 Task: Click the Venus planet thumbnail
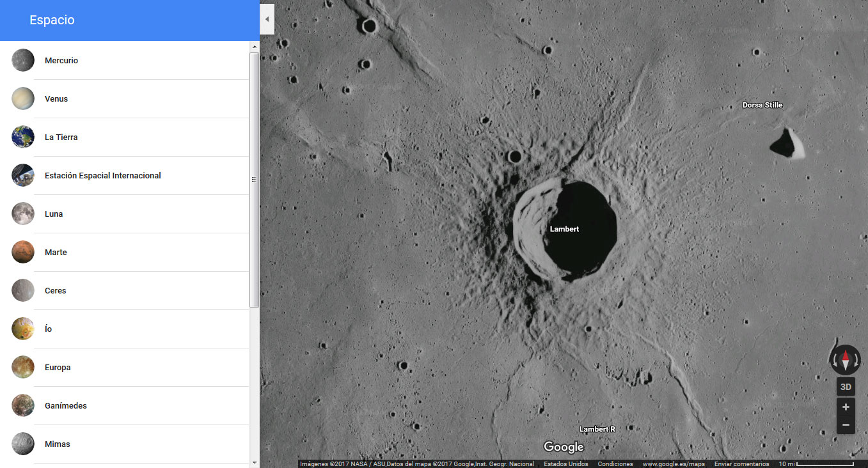[23, 98]
